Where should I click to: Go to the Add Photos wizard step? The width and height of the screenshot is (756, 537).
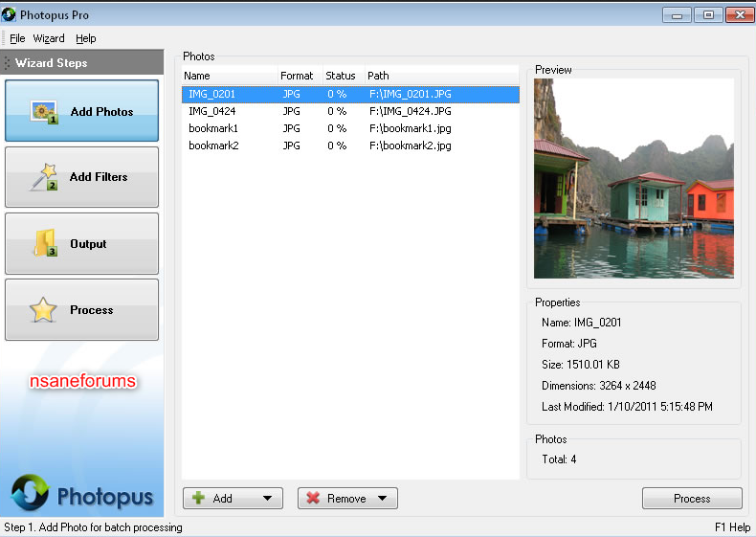(x=81, y=111)
